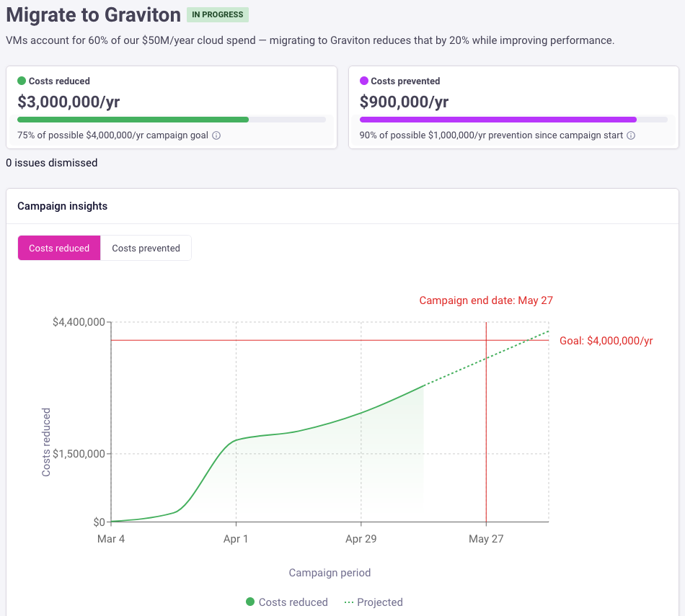Click the $1,500,000 y-axis label
The width and height of the screenshot is (685, 616).
[79, 454]
